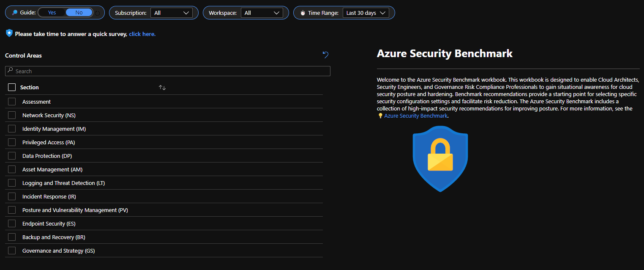Click the stopwatch icon beside Time Range
The width and height of the screenshot is (644, 270).
coord(303,13)
